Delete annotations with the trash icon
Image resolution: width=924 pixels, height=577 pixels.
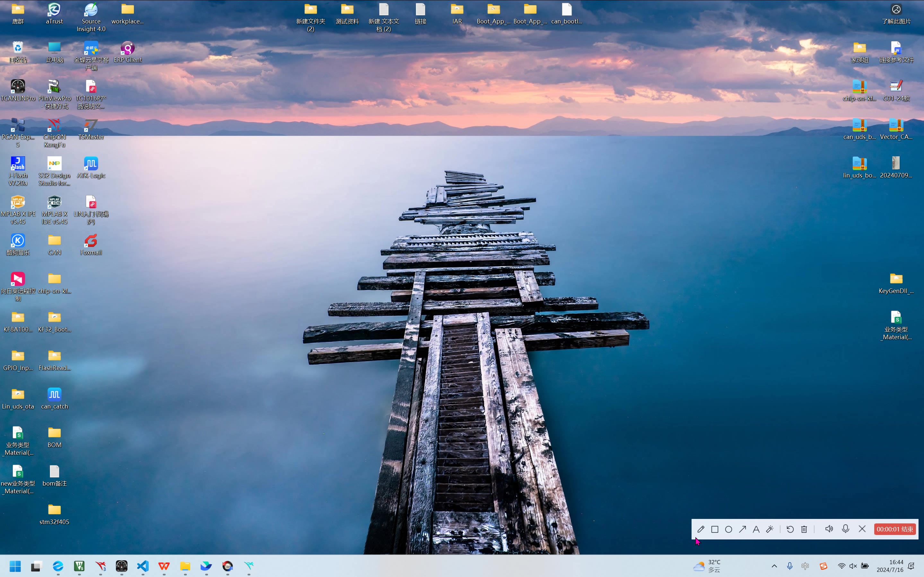[x=804, y=529]
